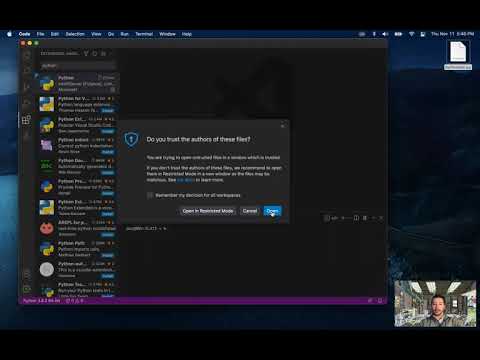Kill the terminal with the trash icon
Screen dimensions: 480x360
coord(365,218)
